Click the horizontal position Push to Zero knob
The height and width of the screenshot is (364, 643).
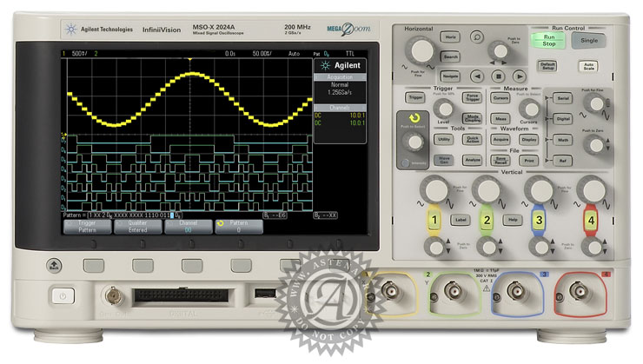(x=500, y=51)
